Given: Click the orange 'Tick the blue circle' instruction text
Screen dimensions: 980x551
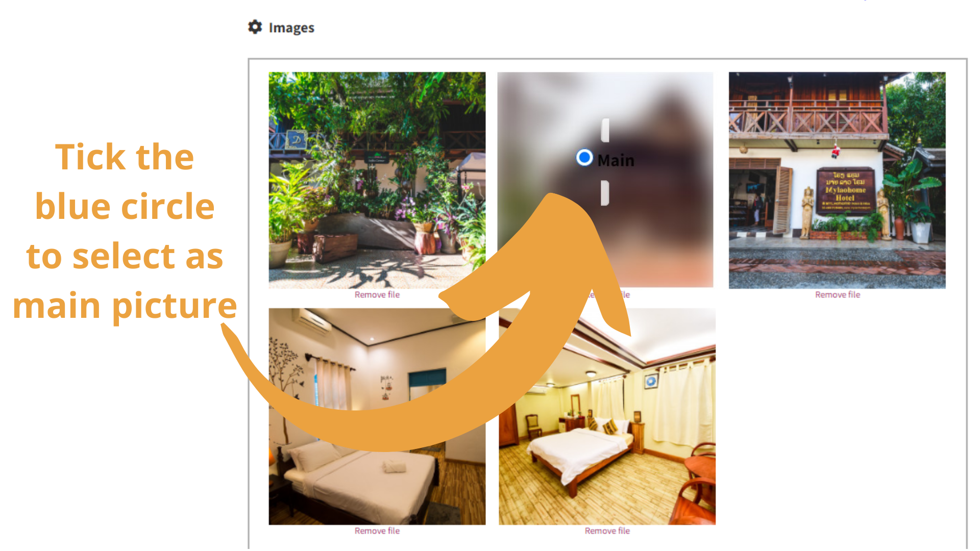Looking at the screenshot, I should 125,231.
